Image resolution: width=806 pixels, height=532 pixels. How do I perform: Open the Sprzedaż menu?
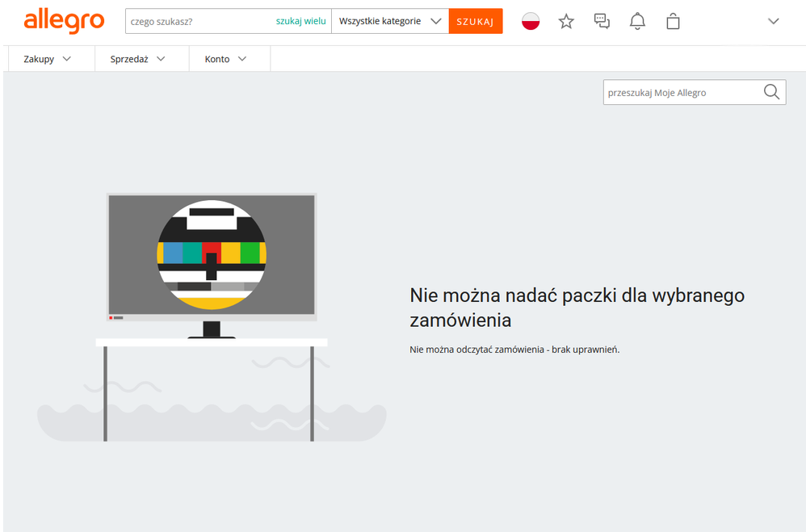click(138, 59)
